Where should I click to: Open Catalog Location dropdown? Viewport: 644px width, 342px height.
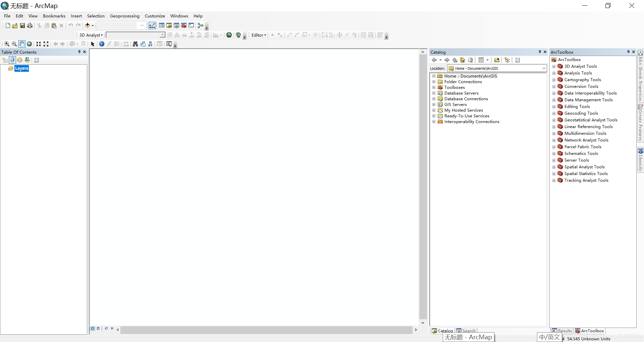coord(544,68)
